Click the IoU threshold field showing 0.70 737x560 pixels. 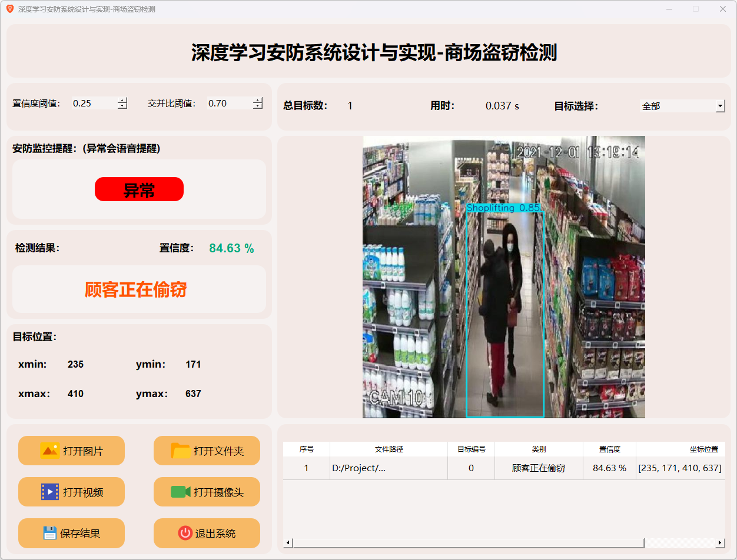pos(228,104)
